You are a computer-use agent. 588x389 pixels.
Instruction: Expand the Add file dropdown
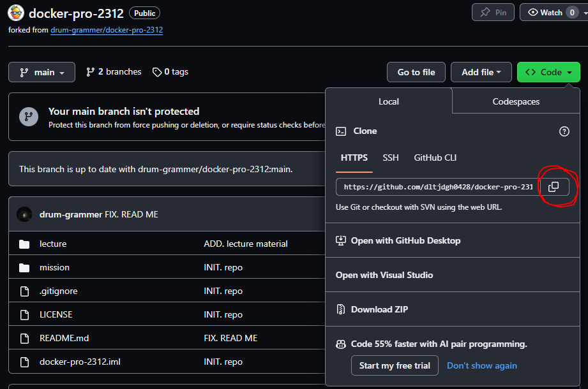tap(481, 72)
